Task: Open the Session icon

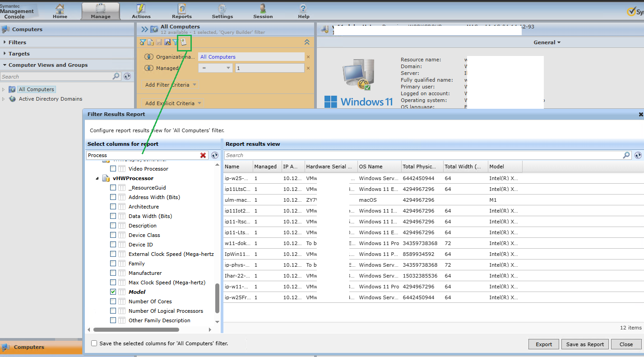Action: 263,8
